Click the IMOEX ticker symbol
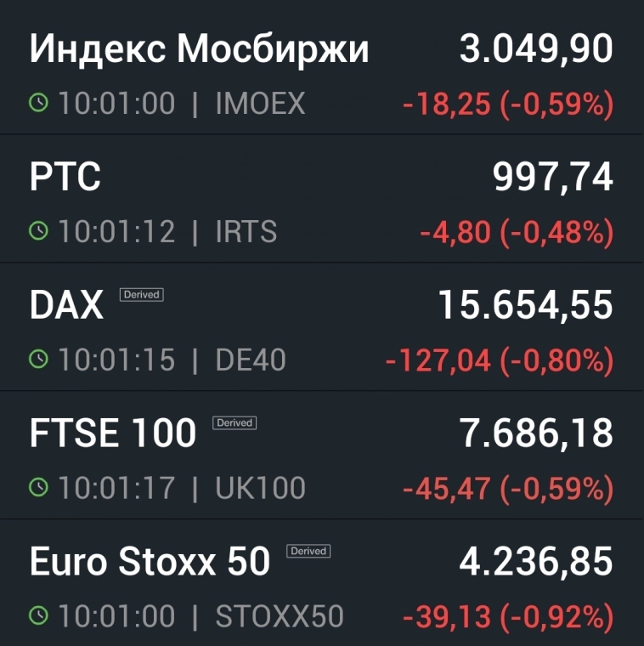 (260, 104)
